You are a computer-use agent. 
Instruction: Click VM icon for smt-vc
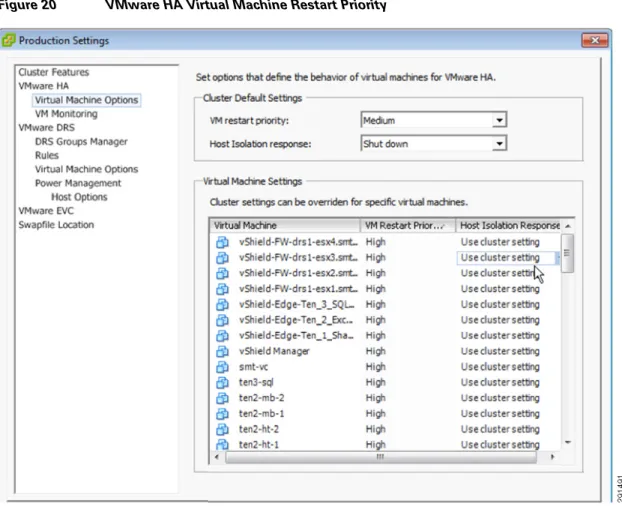[223, 367]
